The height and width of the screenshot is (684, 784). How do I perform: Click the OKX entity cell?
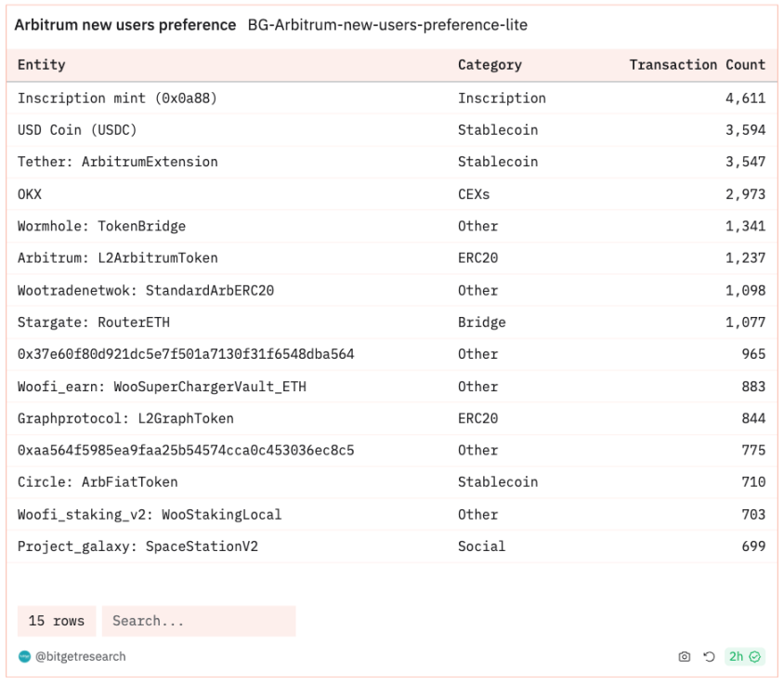click(x=30, y=194)
